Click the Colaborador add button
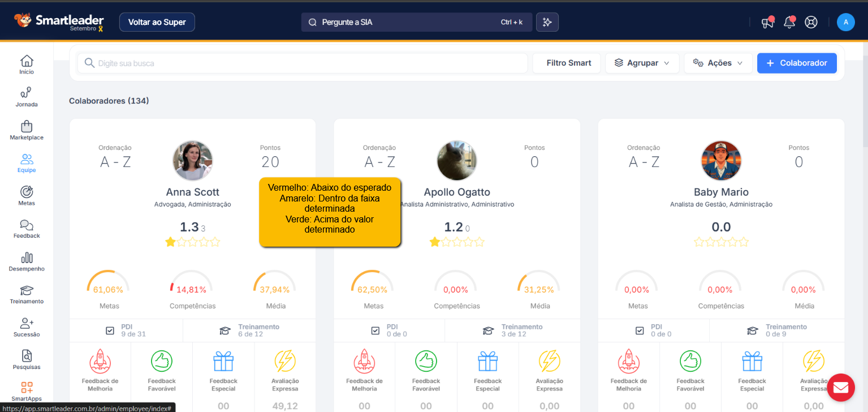 point(796,63)
